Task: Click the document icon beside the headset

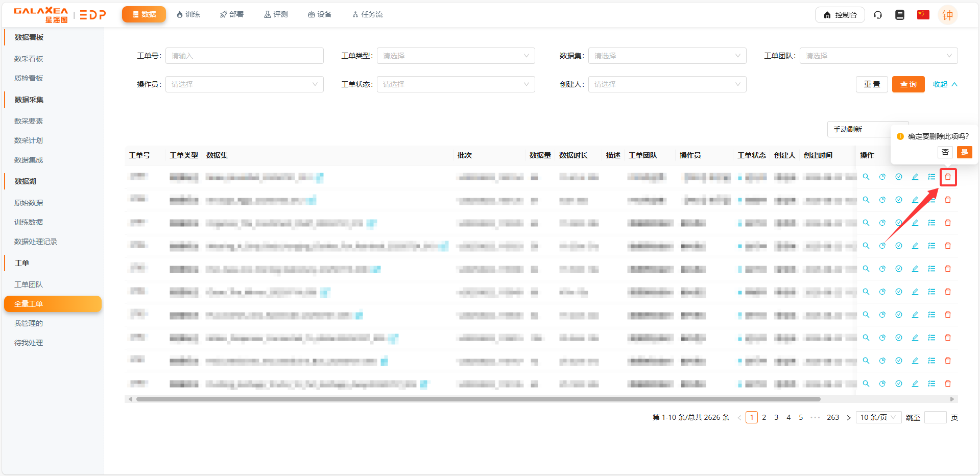Action: tap(900, 15)
